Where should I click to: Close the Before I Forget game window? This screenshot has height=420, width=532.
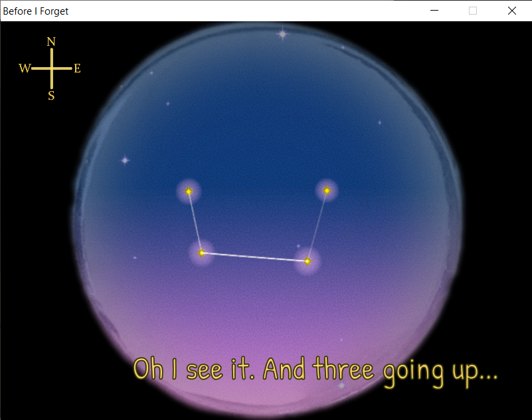coord(512,11)
